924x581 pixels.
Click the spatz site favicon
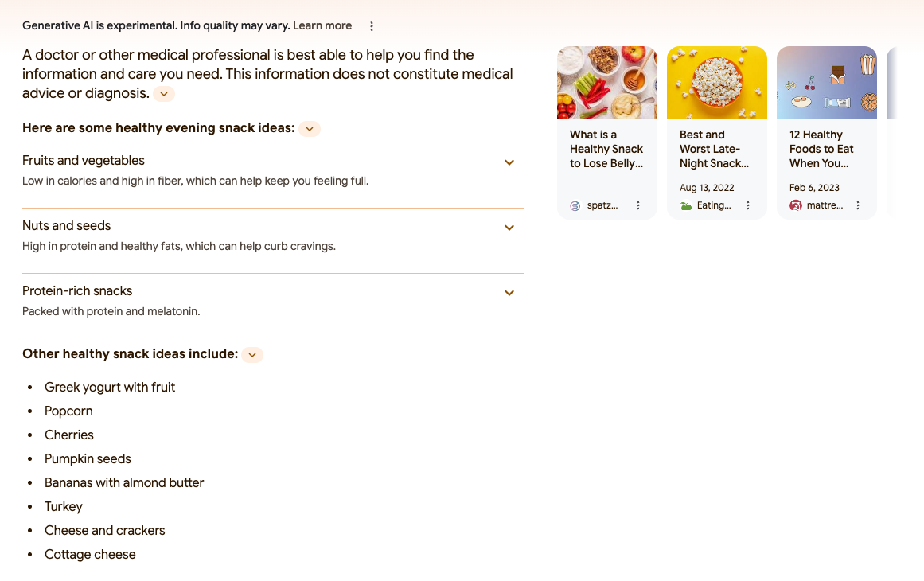click(x=575, y=205)
